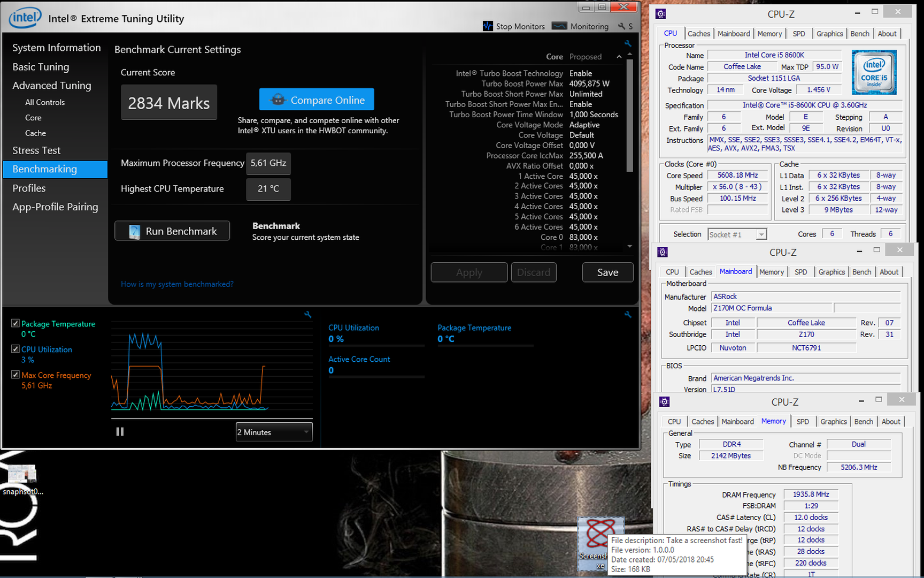
Task: Click the CPU-Z title bar icon in top window
Action: coord(661,14)
